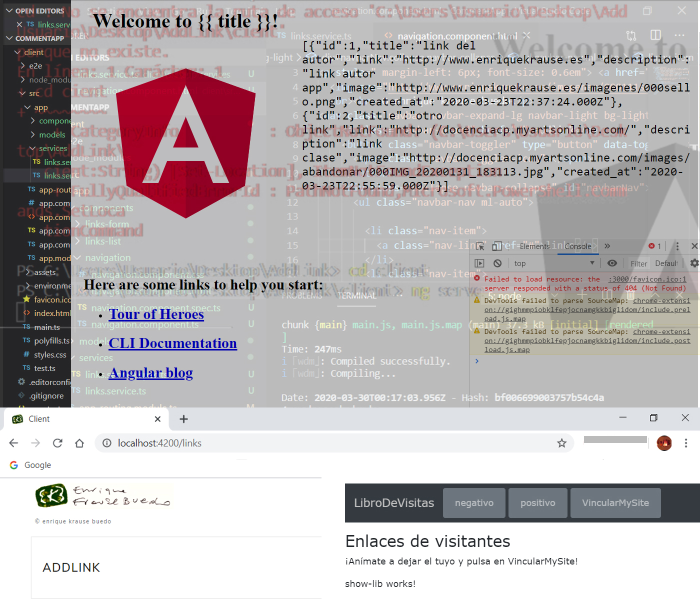700x600 pixels.
Task: Toggle the console sidebar panel
Action: coord(479,263)
